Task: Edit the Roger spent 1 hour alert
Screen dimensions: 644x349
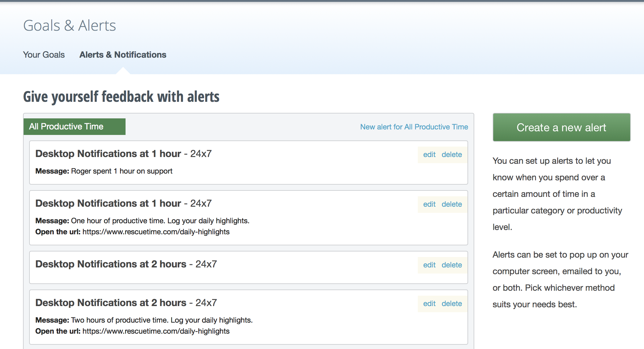Action: [429, 155]
